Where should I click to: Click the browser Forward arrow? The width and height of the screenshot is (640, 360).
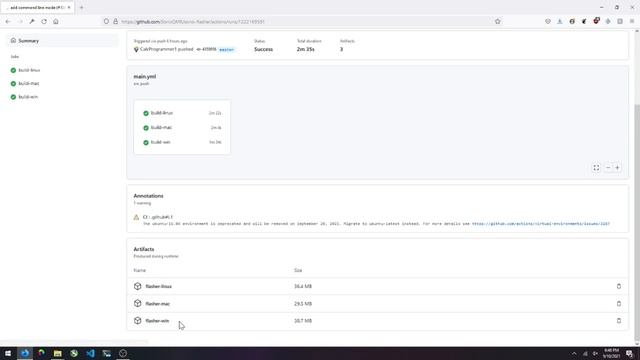(x=20, y=21)
